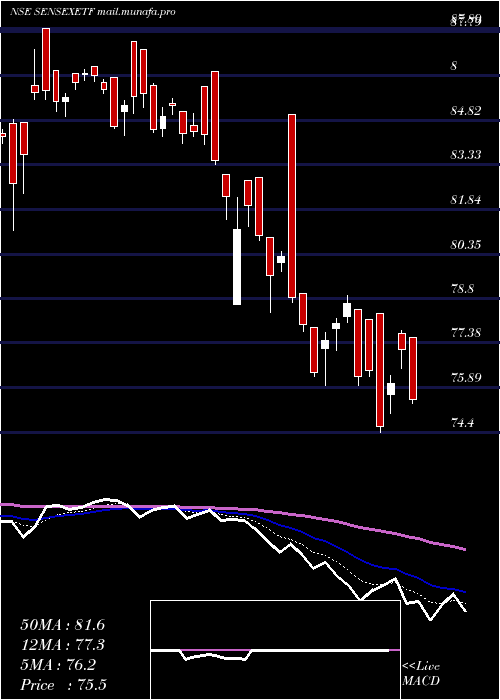This screenshot has height=700, width=500.
Task: Select the 12MA : 77.3 reading
Action: [62, 645]
